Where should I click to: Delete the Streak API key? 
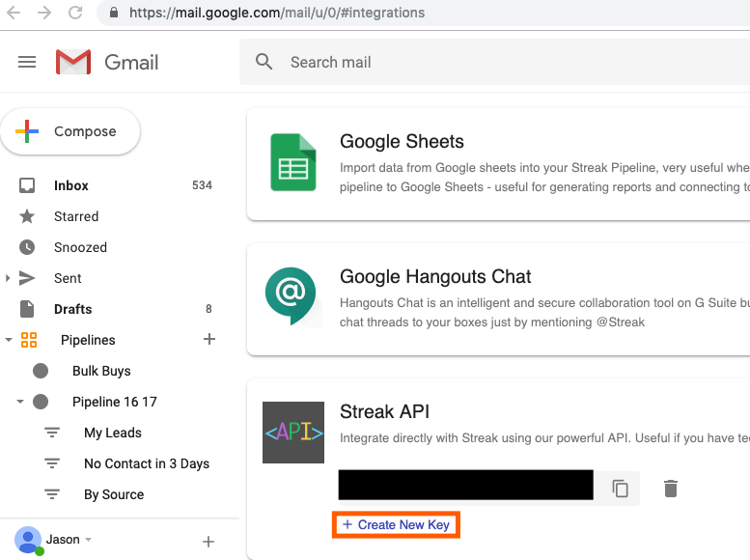point(671,489)
